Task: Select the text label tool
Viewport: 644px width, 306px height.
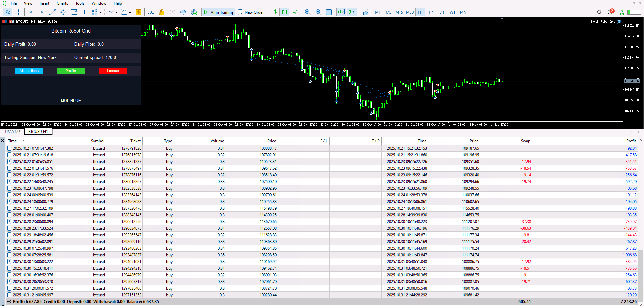Action: (84, 12)
